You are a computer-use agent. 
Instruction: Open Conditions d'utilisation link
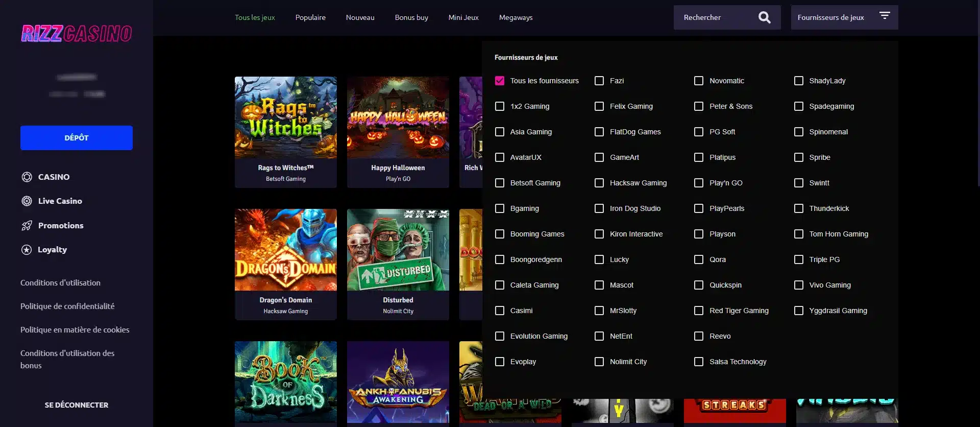tap(60, 282)
